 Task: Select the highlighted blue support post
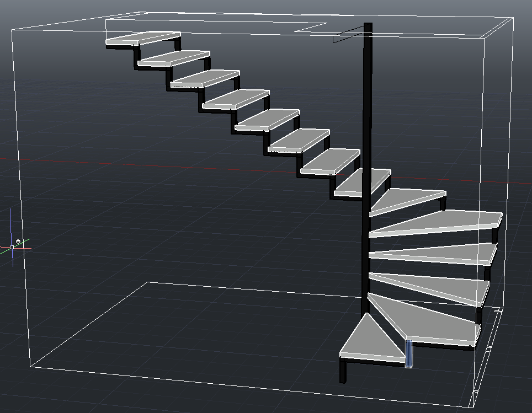pyautogui.click(x=409, y=353)
